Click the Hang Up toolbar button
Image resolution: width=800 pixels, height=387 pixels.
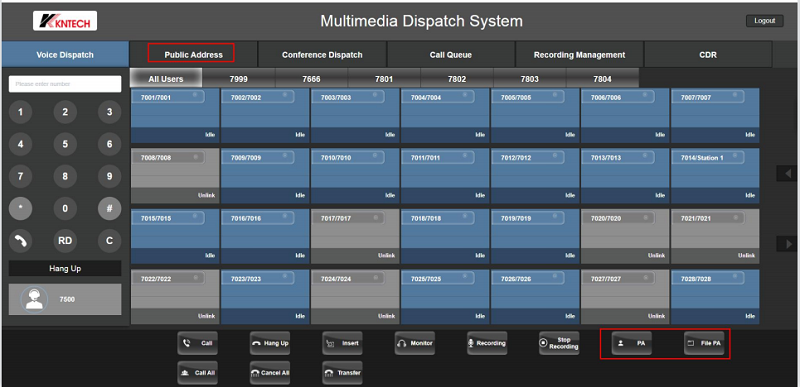click(270, 343)
